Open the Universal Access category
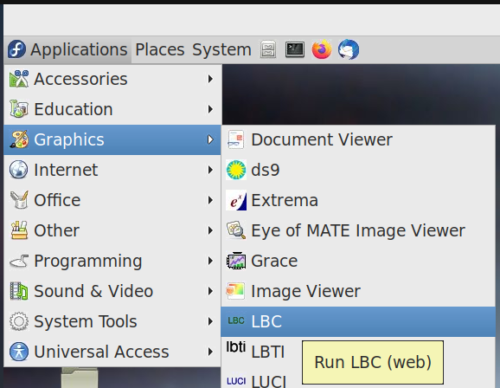Image resolution: width=500 pixels, height=388 pixels. pos(112,352)
